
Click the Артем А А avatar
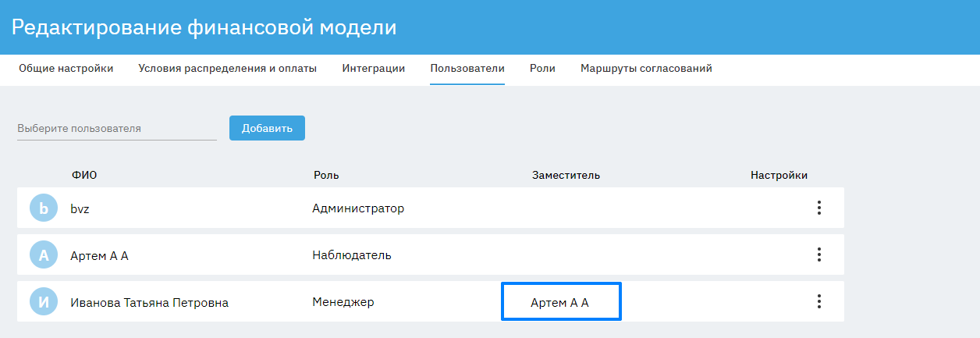click(44, 255)
